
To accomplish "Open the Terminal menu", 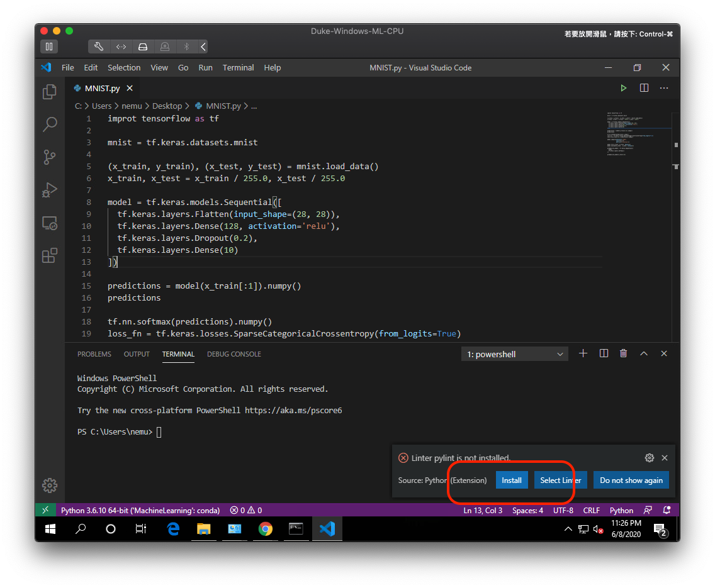I will 238,67.
